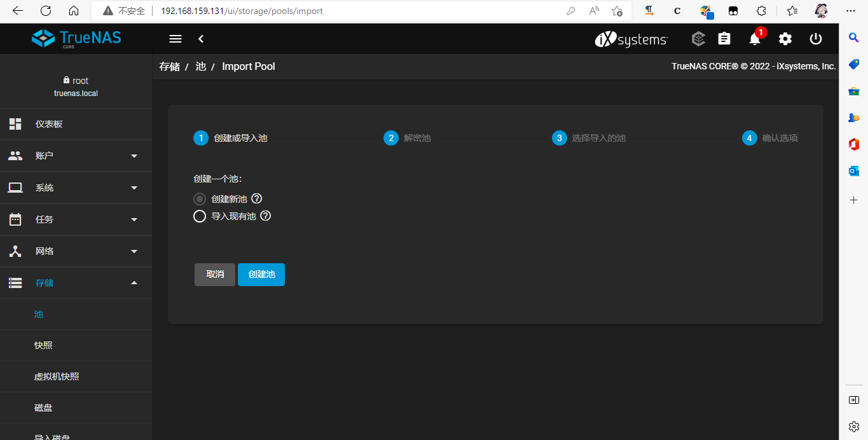Click the power icon in top bar
This screenshot has height=440, width=868.
coord(816,39)
